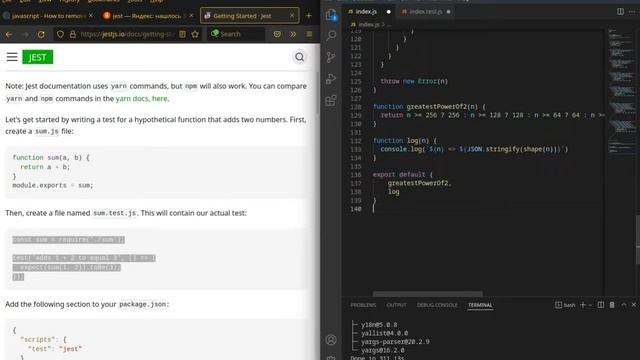Select the 'Getting Started · Jest' tab

[x=249, y=16]
